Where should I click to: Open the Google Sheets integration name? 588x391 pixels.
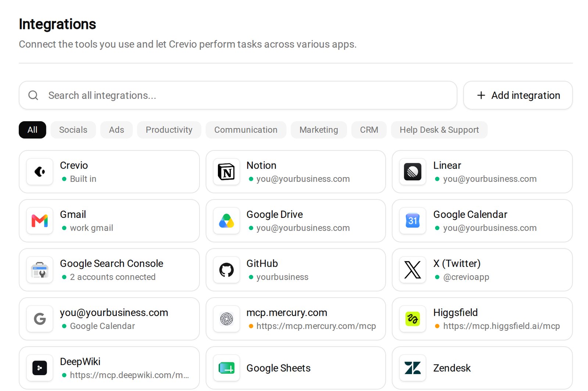point(279,368)
